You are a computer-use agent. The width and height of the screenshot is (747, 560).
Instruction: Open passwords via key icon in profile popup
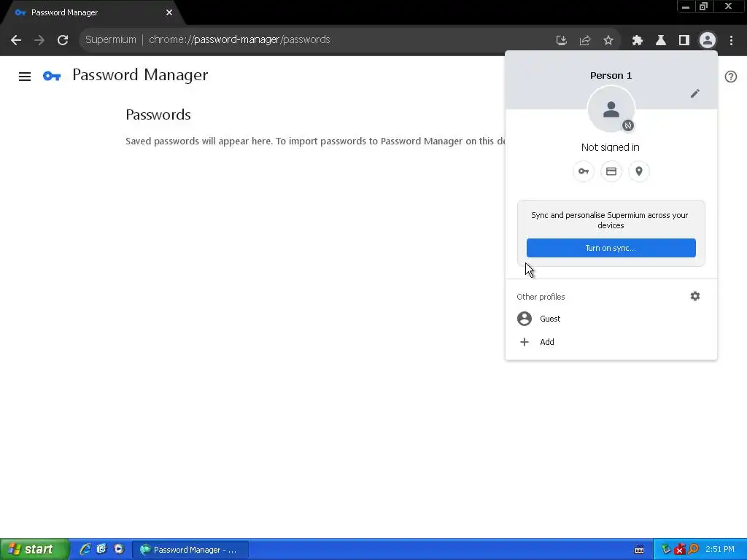[584, 171]
